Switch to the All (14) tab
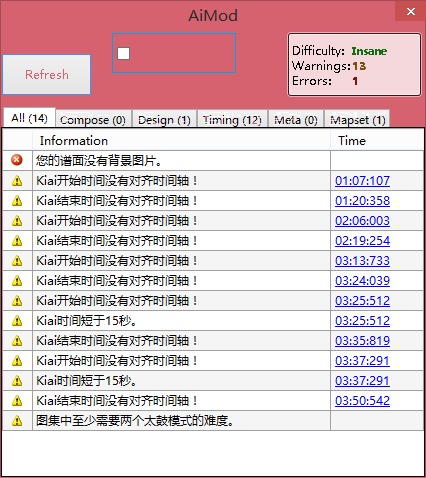This screenshot has width=426, height=478. tap(29, 118)
